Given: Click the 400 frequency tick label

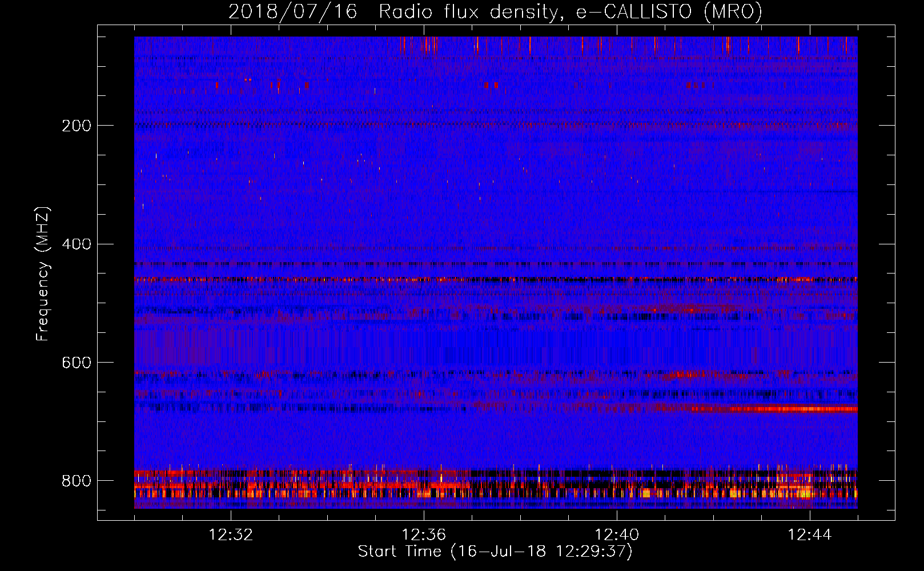Looking at the screenshot, I should (76, 244).
